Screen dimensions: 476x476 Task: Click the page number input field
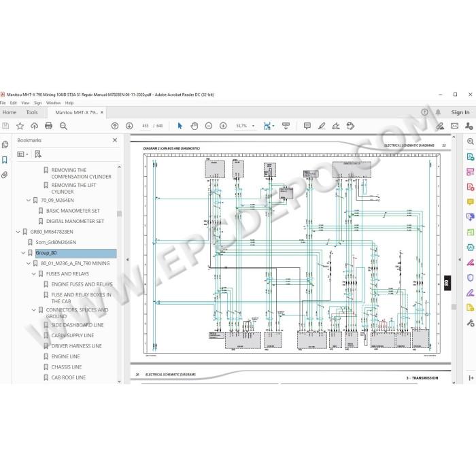click(x=145, y=126)
